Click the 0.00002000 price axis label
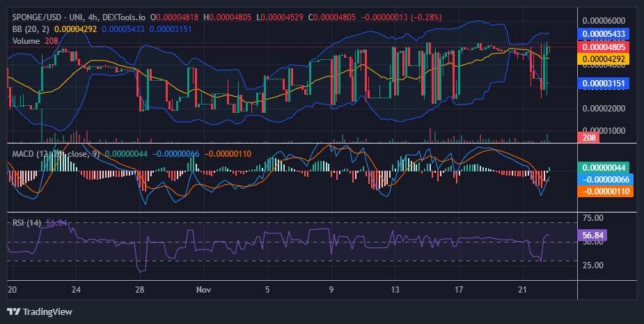644x324 pixels. tap(604, 109)
